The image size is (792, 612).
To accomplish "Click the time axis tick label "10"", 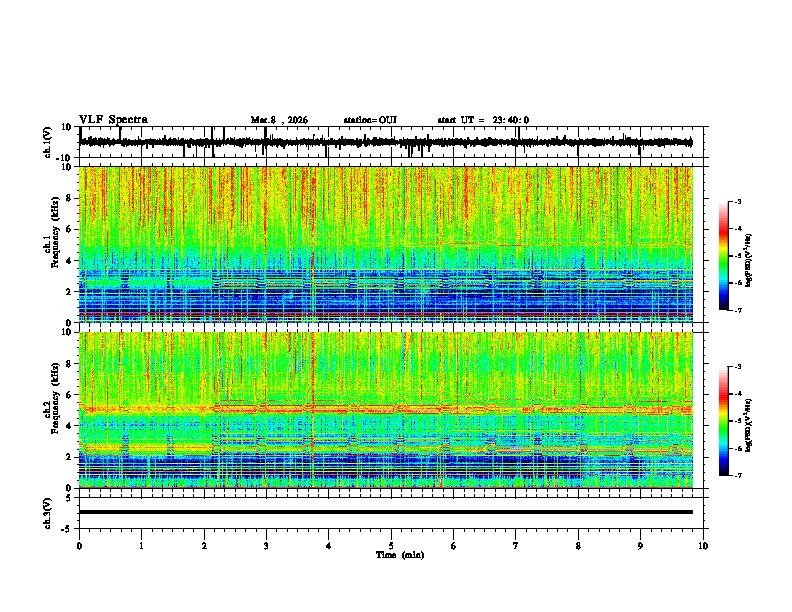I will pyautogui.click(x=703, y=546).
